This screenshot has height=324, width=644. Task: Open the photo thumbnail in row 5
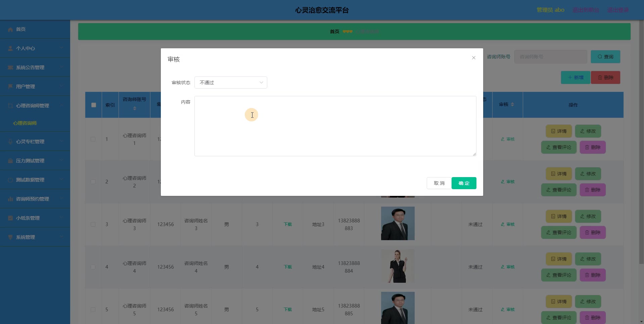pos(398,308)
